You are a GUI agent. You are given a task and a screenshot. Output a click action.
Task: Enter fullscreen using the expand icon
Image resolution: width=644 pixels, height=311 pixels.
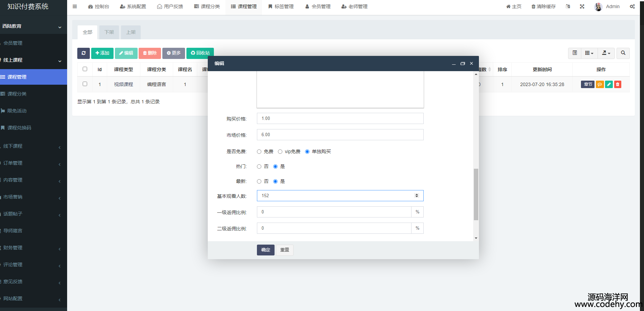582,6
